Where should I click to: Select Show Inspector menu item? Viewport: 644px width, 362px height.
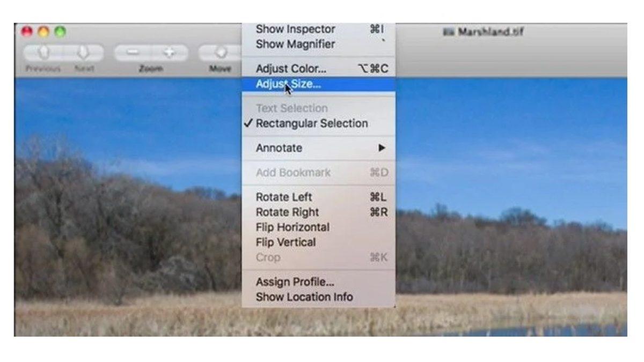pyautogui.click(x=295, y=29)
